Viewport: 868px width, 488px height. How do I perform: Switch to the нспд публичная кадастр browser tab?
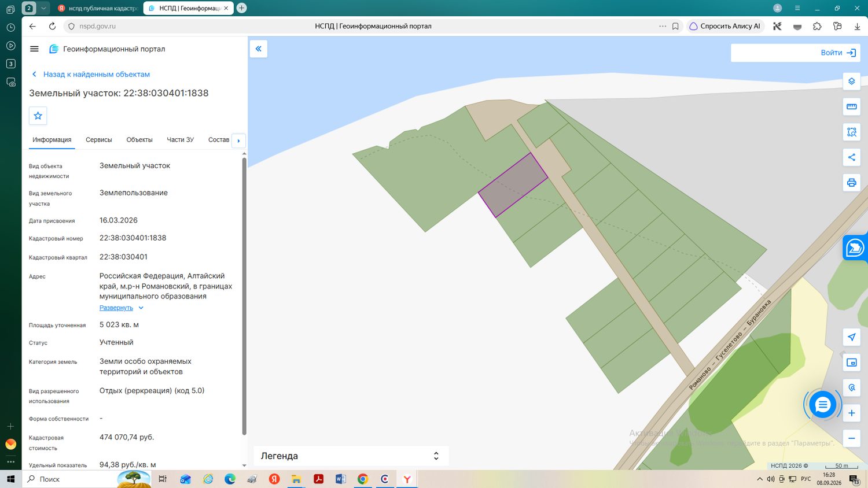97,8
